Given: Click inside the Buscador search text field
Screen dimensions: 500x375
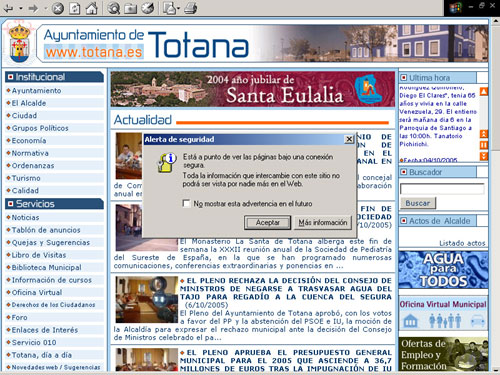Looking at the screenshot, I should tap(442, 189).
